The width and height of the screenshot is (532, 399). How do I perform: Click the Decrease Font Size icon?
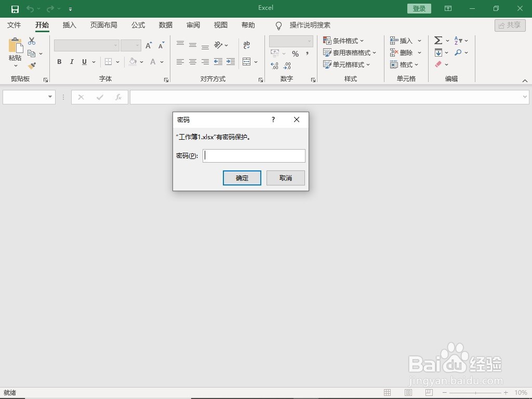(x=161, y=45)
